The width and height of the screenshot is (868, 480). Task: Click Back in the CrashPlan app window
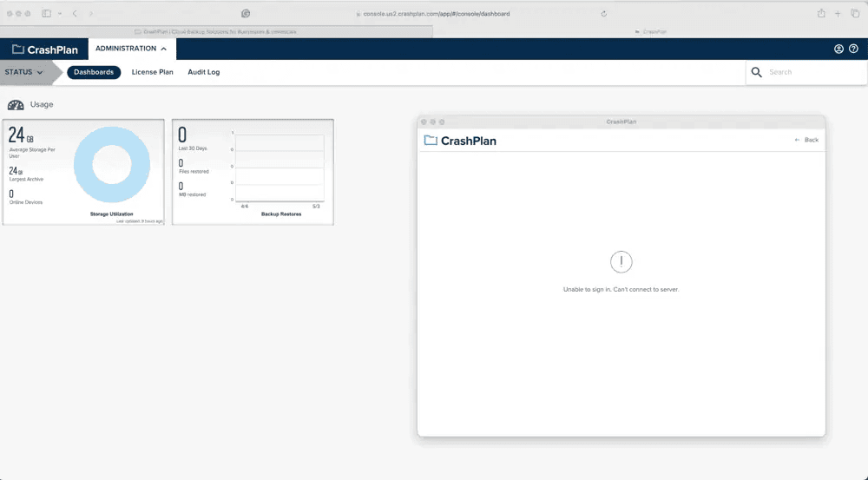(x=806, y=140)
